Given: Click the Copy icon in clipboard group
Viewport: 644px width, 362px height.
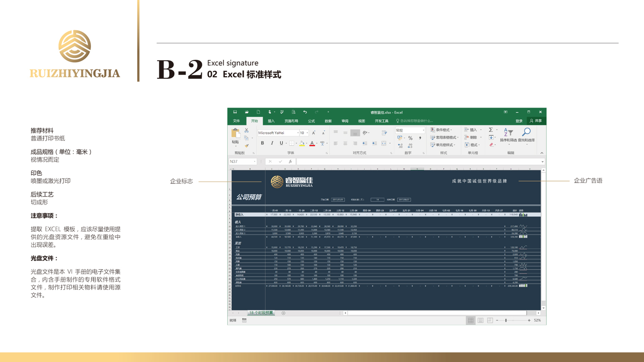Looking at the screenshot, I should click(246, 138).
